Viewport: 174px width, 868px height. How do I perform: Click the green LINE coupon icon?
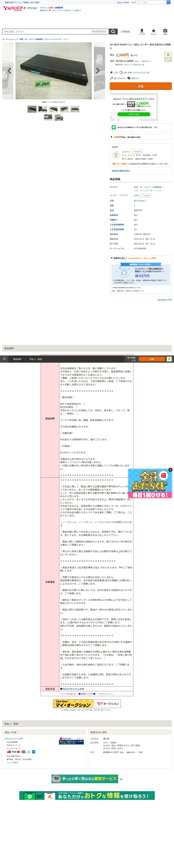(x=114, y=127)
